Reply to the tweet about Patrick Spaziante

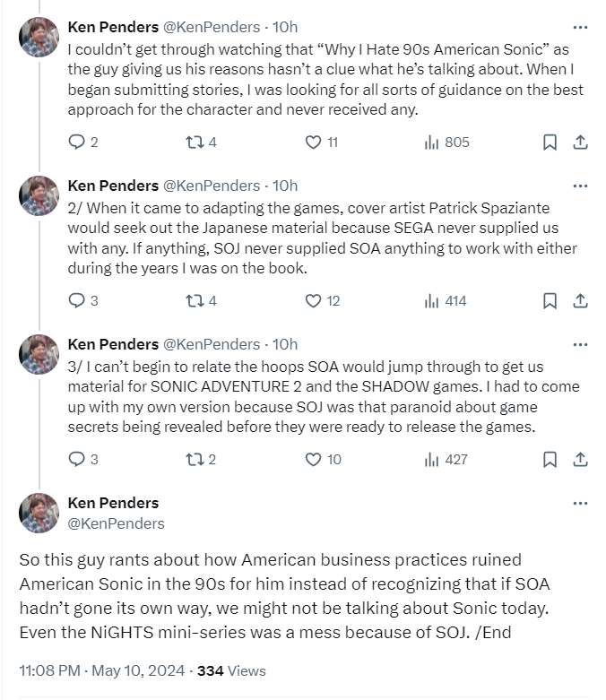(77, 300)
